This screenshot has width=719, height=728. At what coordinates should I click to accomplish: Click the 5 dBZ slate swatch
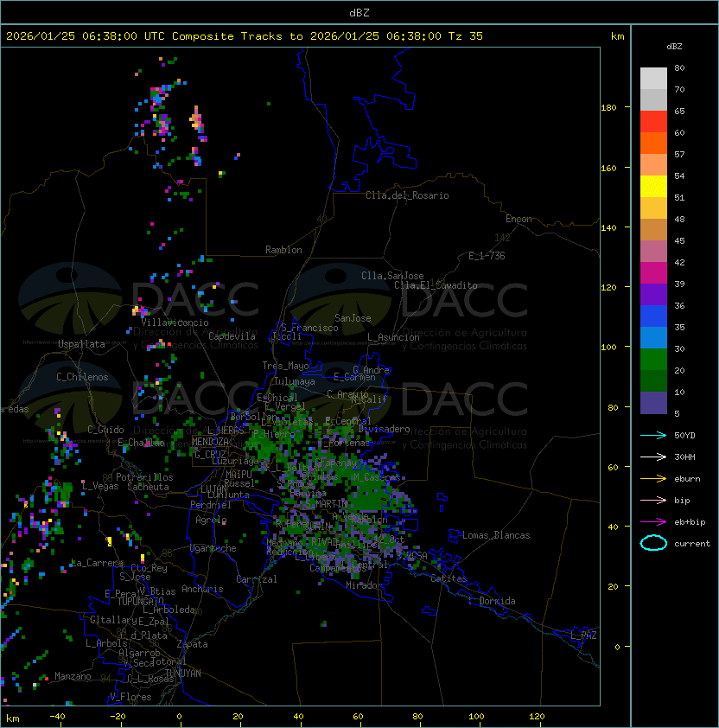tap(653, 403)
